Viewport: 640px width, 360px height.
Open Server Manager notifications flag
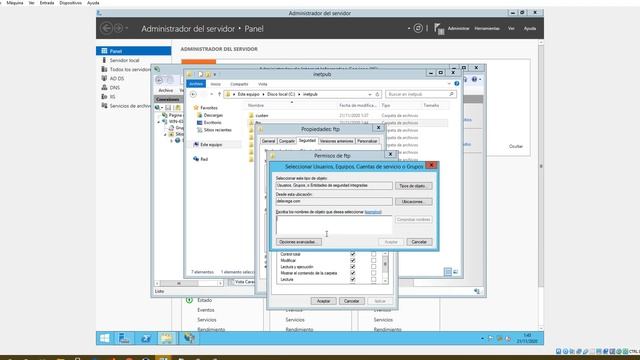(439, 29)
